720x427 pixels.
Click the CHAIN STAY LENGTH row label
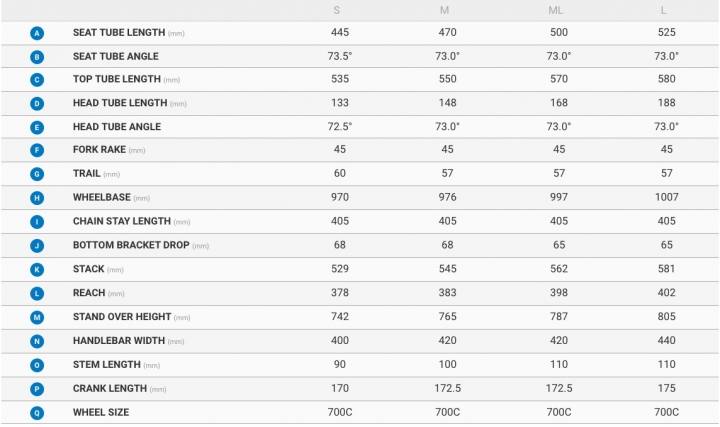click(122, 221)
